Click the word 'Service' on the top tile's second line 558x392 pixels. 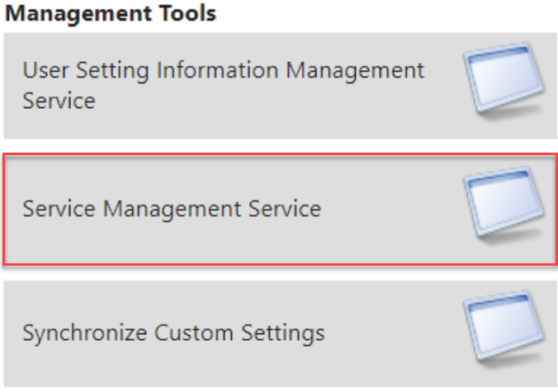point(59,101)
